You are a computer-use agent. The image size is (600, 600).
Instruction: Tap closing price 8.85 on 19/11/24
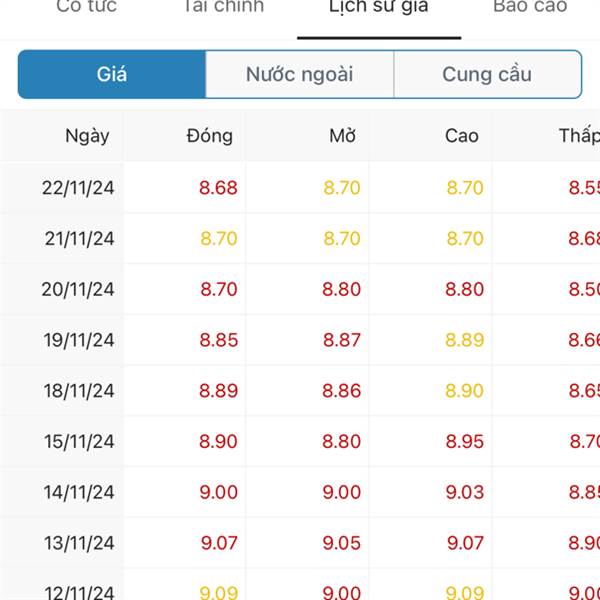click(218, 340)
